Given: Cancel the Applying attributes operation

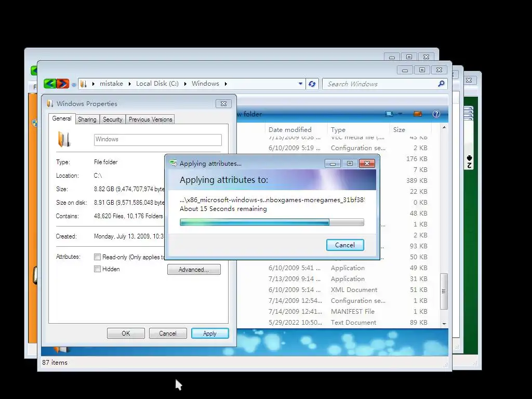Looking at the screenshot, I should tap(345, 245).
